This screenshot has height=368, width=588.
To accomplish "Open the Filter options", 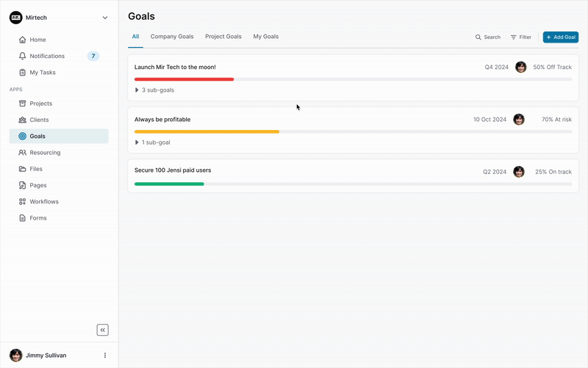I will point(521,37).
